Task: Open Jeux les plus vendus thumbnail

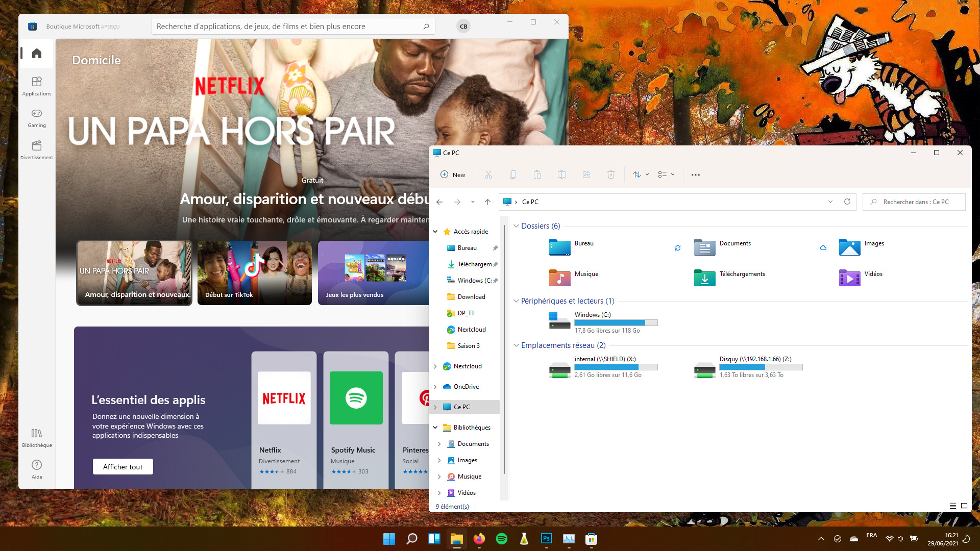Action: [373, 273]
